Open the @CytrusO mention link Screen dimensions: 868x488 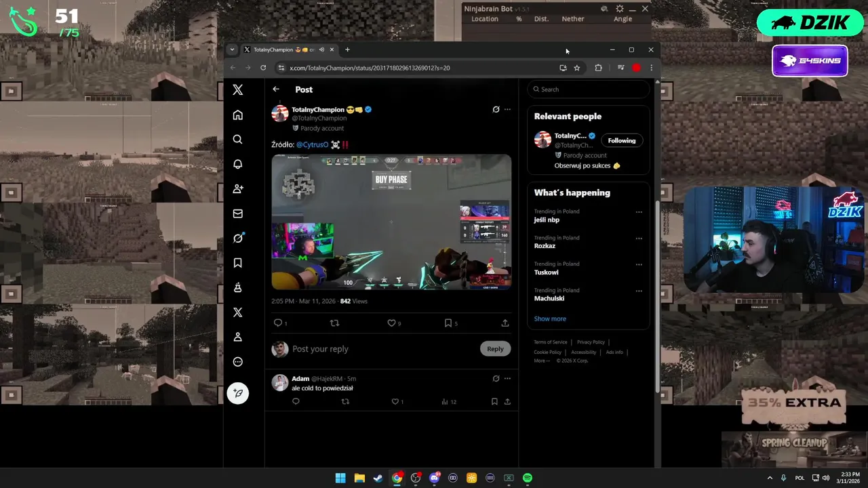tap(312, 144)
